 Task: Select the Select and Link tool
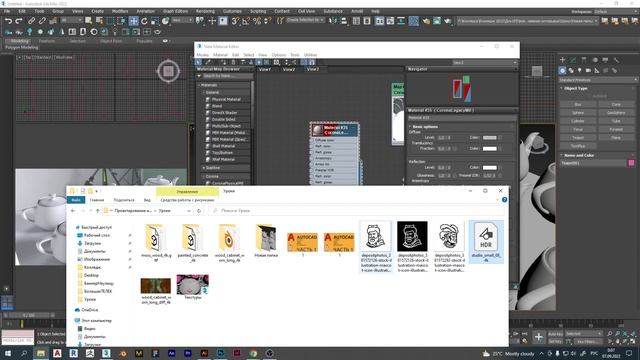pos(31,21)
